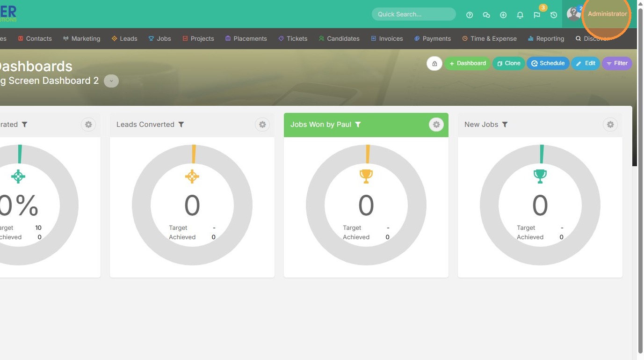Navigate to the Jobs menu
The height and width of the screenshot is (360, 644).
(x=160, y=39)
